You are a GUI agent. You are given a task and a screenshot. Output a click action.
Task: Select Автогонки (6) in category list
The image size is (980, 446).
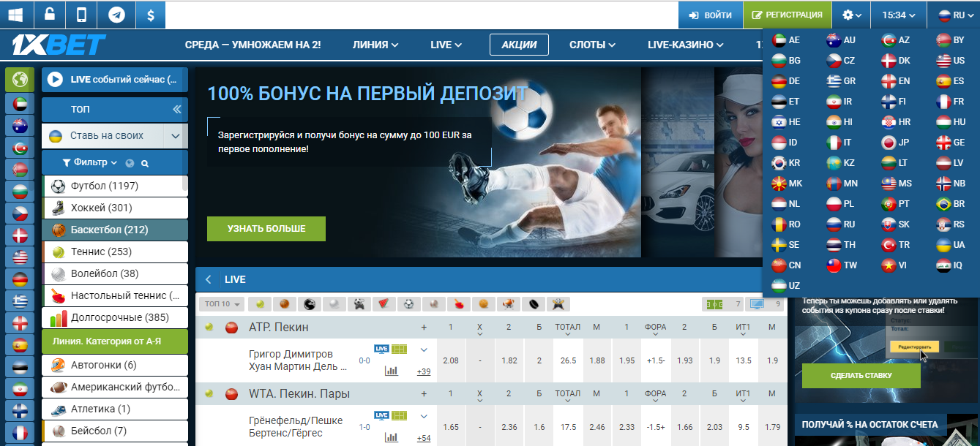click(115, 365)
